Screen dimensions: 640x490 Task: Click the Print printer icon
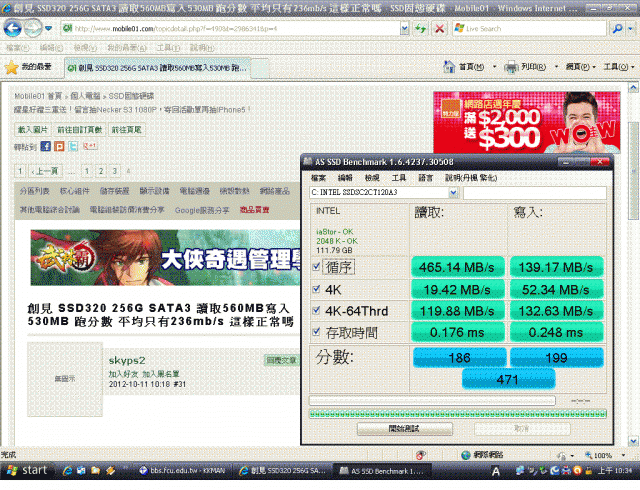point(511,67)
